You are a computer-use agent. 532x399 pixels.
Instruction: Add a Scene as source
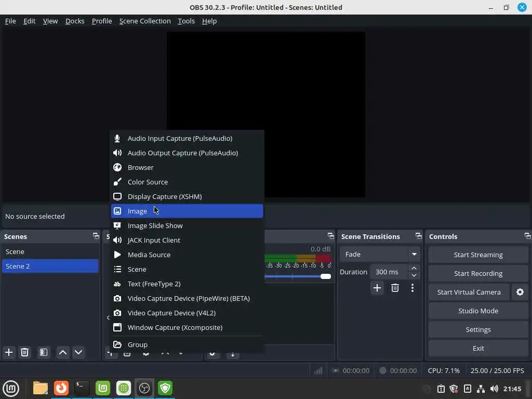[187, 270]
